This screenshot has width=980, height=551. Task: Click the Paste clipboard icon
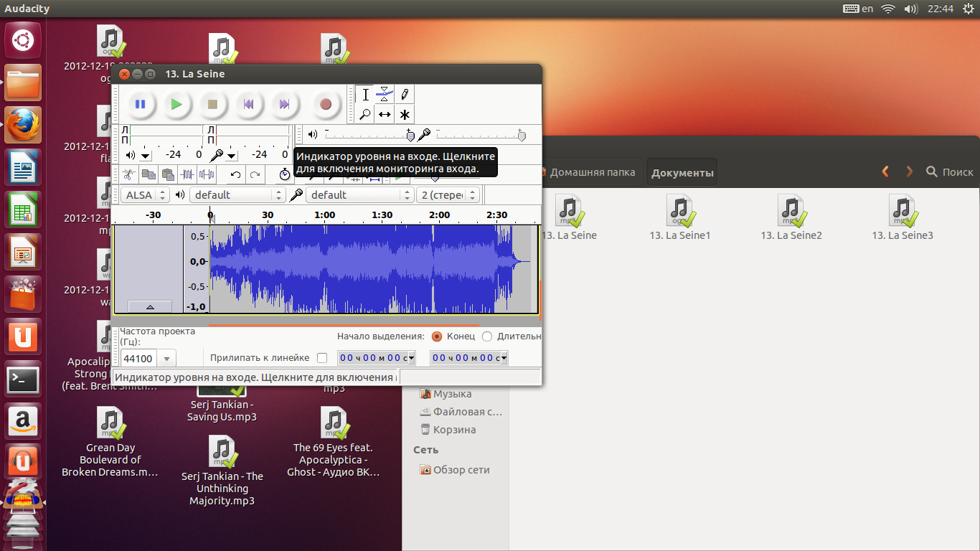(x=168, y=174)
